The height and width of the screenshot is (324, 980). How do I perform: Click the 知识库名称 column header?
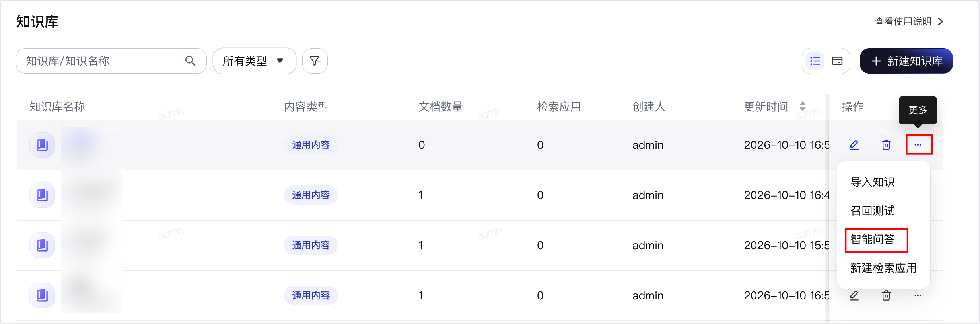tap(57, 107)
